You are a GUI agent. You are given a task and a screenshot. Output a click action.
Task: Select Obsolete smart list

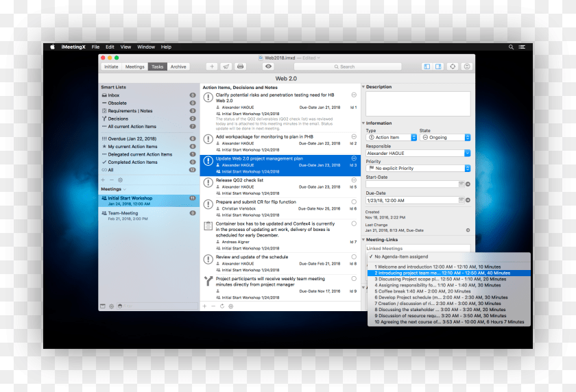click(x=148, y=103)
